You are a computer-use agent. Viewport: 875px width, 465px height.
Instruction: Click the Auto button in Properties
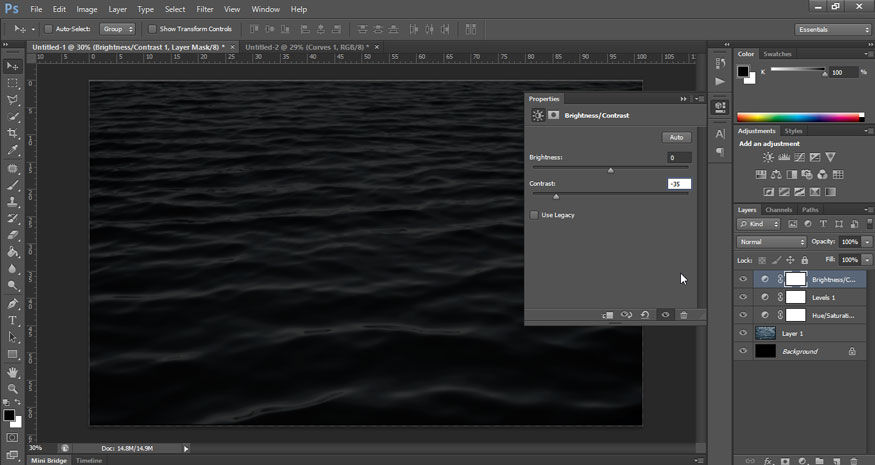676,137
